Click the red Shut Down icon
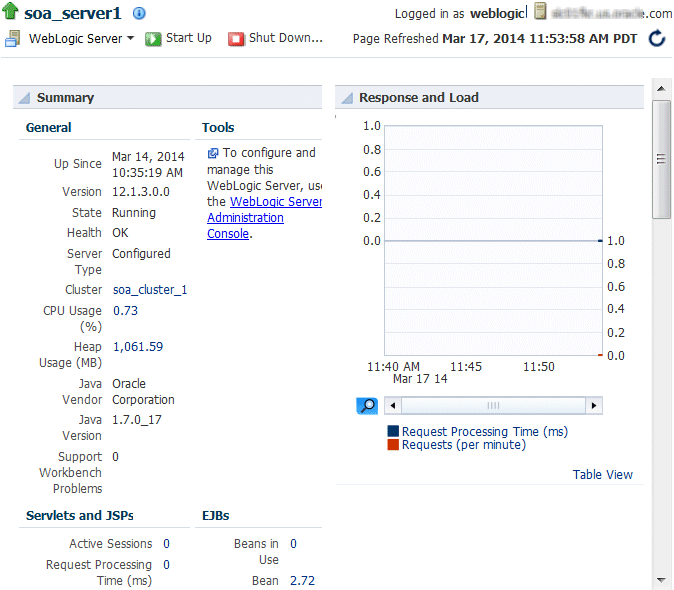This screenshot has height=590, width=674. [x=236, y=39]
